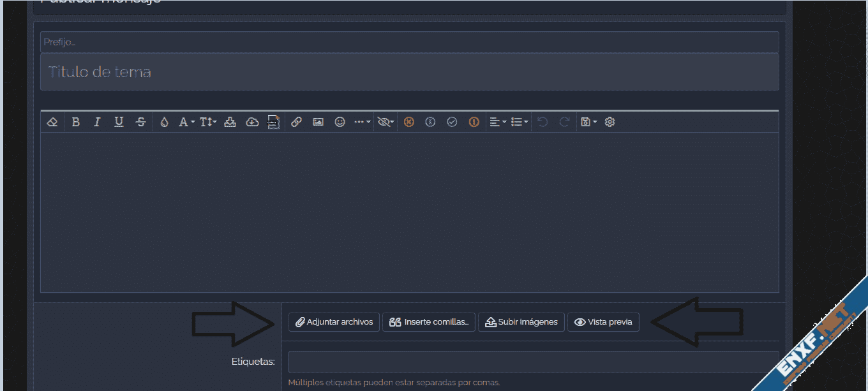This screenshot has width=868, height=391.
Task: Click the Vista previa button
Action: [603, 322]
